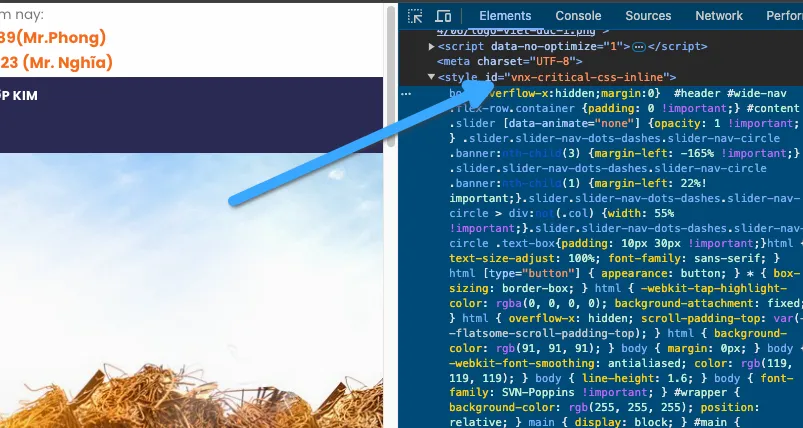Image resolution: width=803 pixels, height=428 pixels.
Task: Select the 'opacity: 1 !important' text
Action: (724, 123)
